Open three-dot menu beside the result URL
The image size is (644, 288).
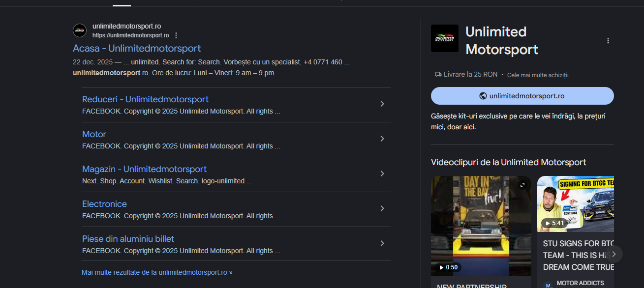(x=176, y=35)
